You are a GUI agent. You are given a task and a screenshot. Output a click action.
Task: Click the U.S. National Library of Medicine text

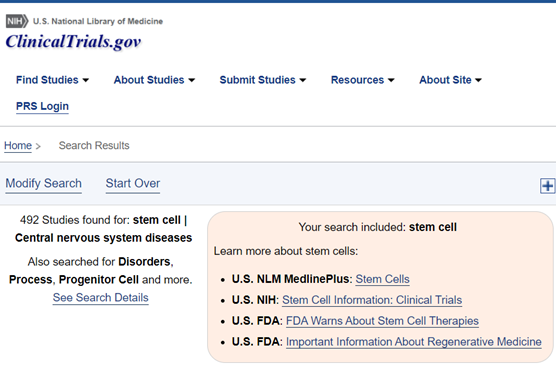coord(98,22)
